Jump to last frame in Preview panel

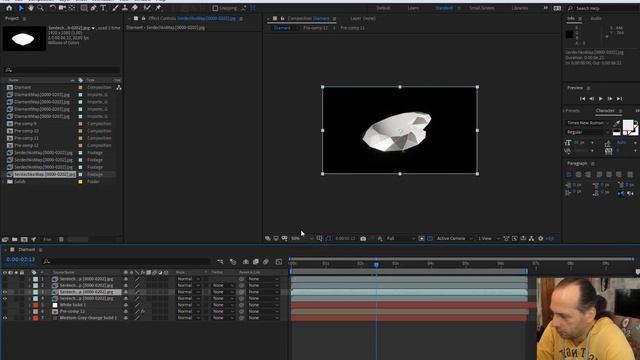619,98
